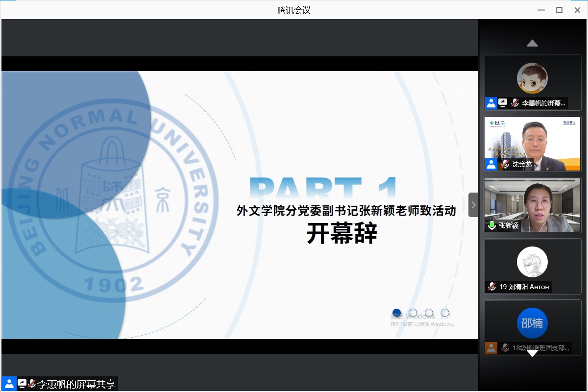Screen dimensions: 588x392
Task: Maximize the 腾讯会议 window
Action: tap(559, 10)
